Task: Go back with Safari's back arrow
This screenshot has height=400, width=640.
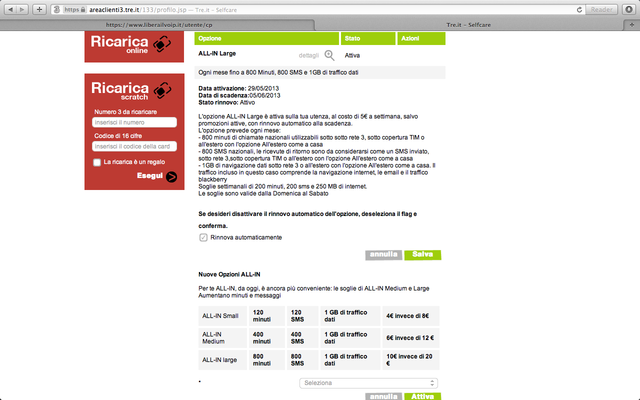Action: [x=11, y=9]
